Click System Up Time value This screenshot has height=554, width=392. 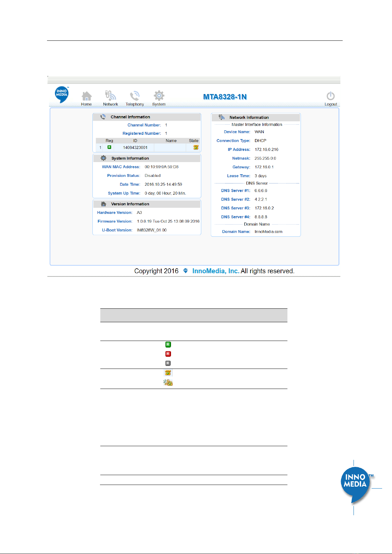pyautogui.click(x=165, y=193)
